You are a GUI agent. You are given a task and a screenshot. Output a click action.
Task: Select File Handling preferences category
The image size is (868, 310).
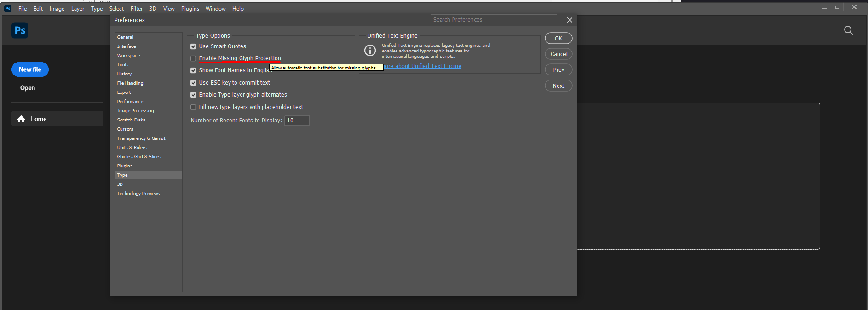point(149,83)
